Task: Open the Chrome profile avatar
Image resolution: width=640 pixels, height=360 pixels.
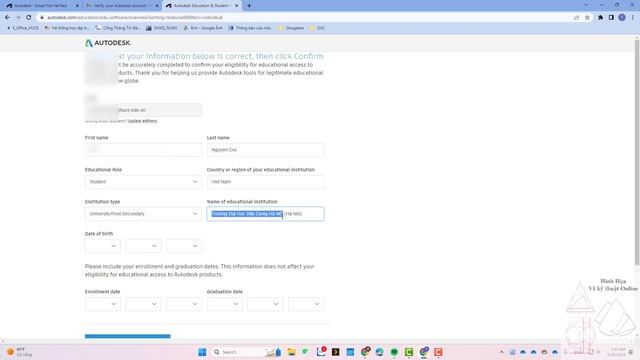Action: [x=622, y=18]
